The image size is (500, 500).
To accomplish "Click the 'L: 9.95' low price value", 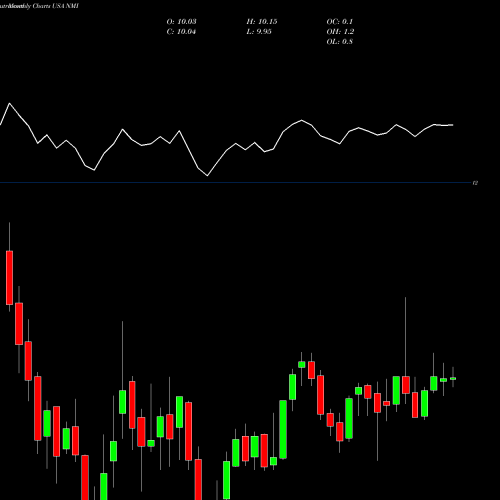I will (x=259, y=32).
